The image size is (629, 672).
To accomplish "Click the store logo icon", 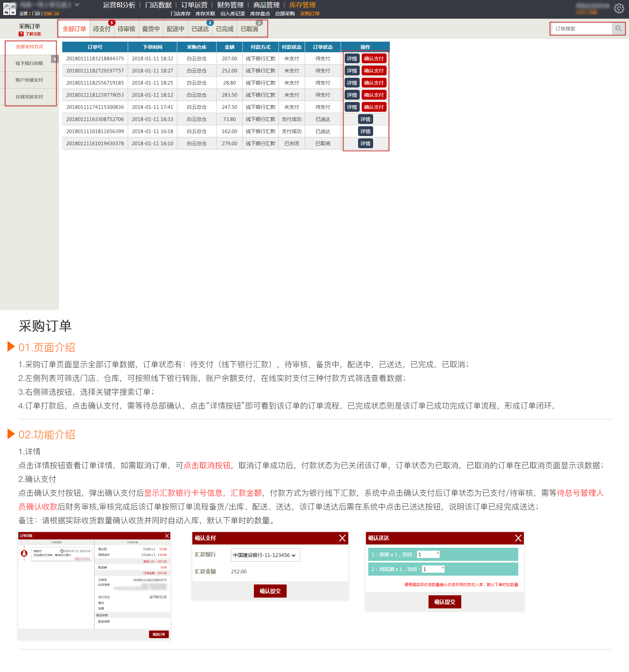I will coord(10,9).
